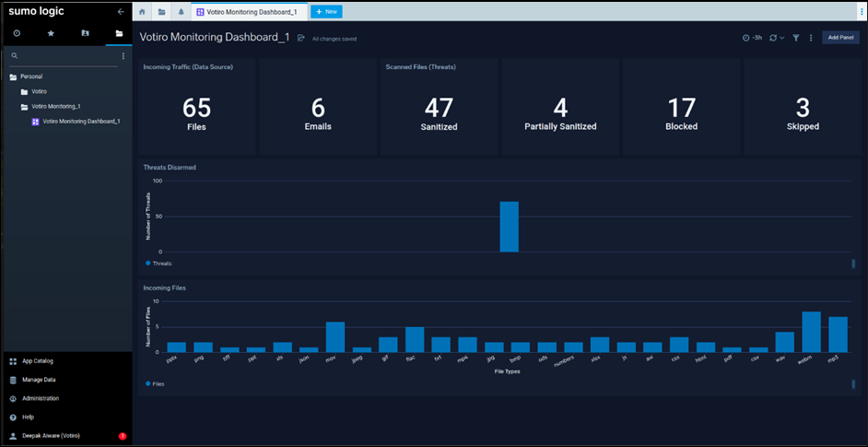868x447 pixels.
Task: Expand the refresh interval dropdown chevron
Action: (781, 38)
